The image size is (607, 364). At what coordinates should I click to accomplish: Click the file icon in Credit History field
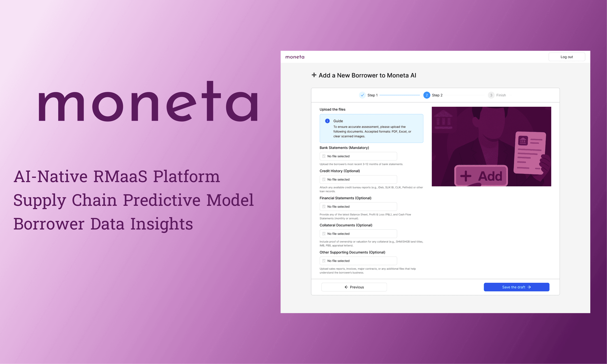tap(324, 180)
